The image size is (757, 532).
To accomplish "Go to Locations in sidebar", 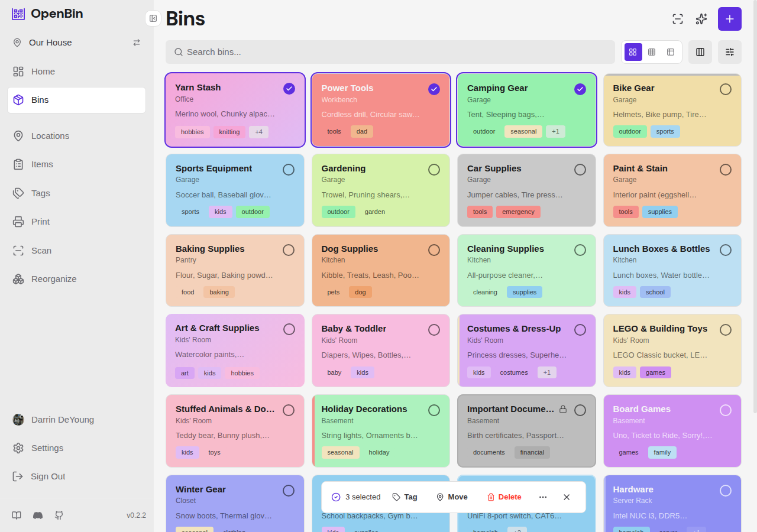I will tap(50, 136).
